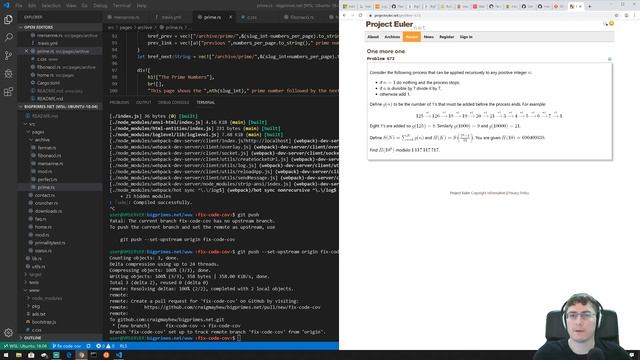The width and height of the screenshot is (640, 360).
Task: Click Register in Project Euler navigation
Action: tap(447, 37)
